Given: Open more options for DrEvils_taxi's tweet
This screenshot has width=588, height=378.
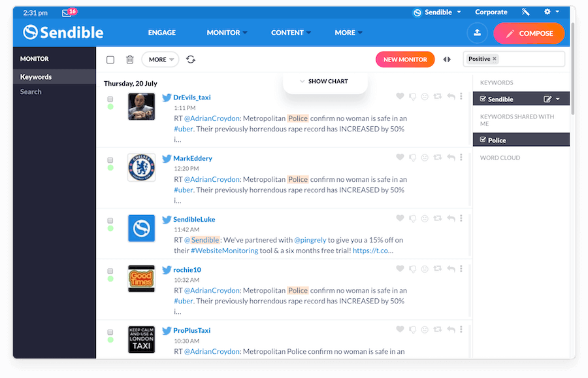Looking at the screenshot, I should pos(461,96).
